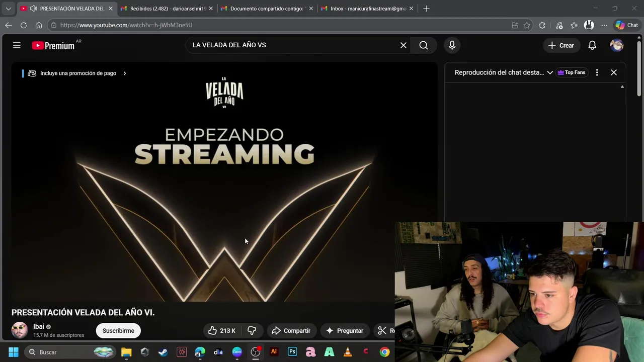Dislike the video
The image size is (644, 362).
pos(252,330)
